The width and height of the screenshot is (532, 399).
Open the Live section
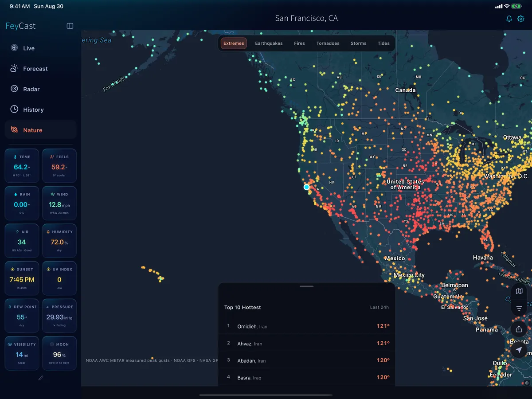(41, 48)
